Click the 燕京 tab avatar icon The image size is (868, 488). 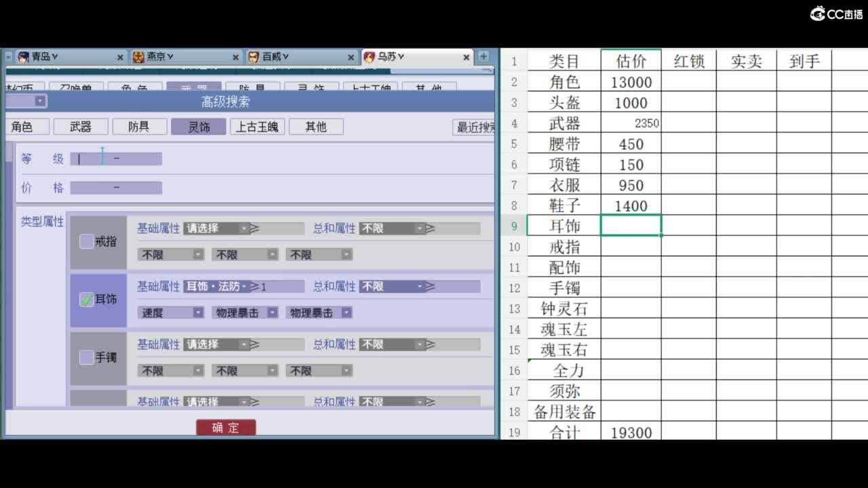pyautogui.click(x=139, y=57)
